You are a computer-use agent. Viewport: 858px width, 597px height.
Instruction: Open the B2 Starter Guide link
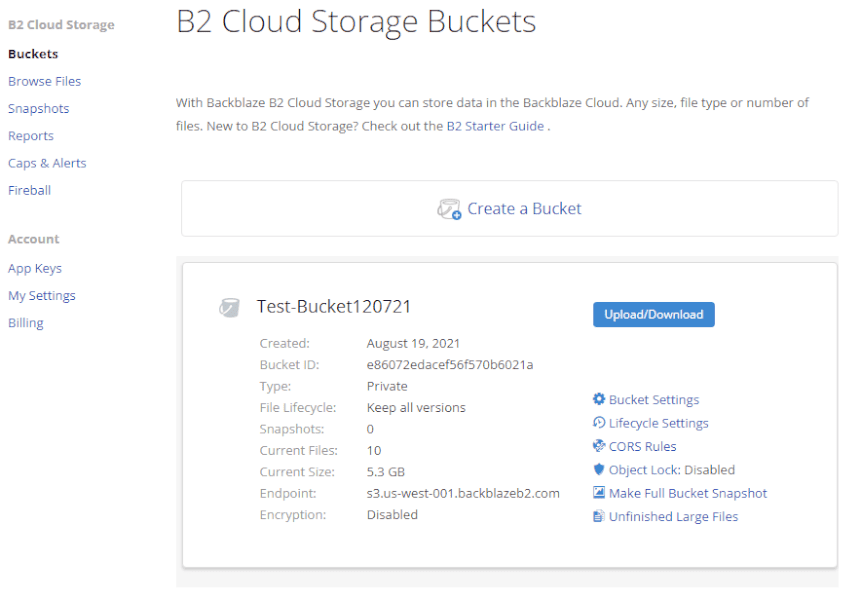point(495,126)
